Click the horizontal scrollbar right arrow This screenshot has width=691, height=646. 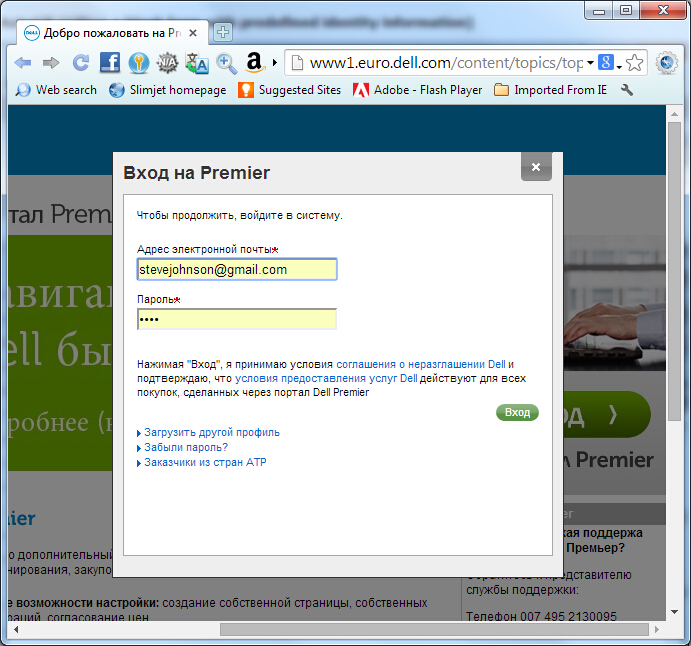657,629
